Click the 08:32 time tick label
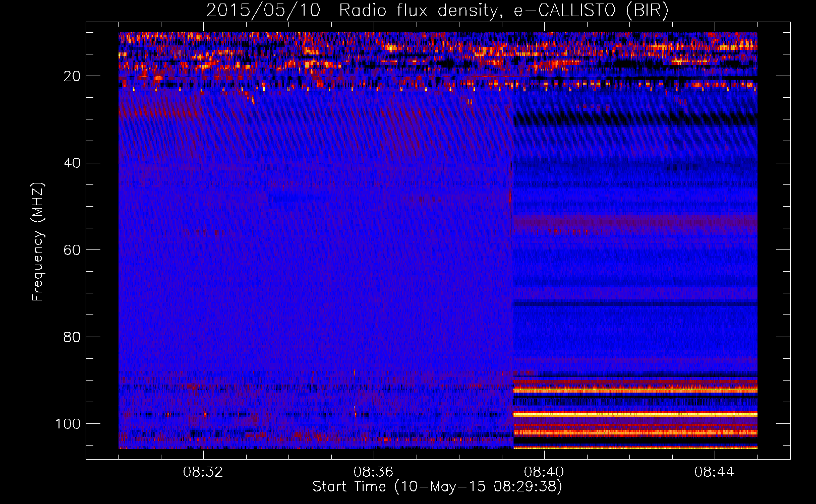The height and width of the screenshot is (504, 816). click(203, 472)
